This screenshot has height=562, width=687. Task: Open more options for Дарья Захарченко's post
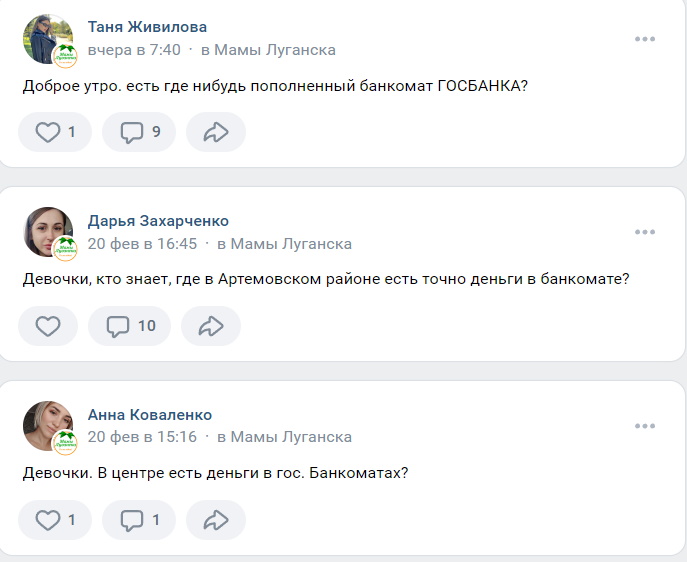pos(645,232)
